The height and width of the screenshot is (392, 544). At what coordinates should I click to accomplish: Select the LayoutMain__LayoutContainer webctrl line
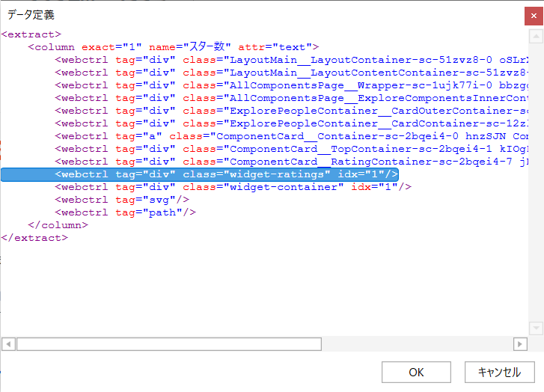point(291,60)
